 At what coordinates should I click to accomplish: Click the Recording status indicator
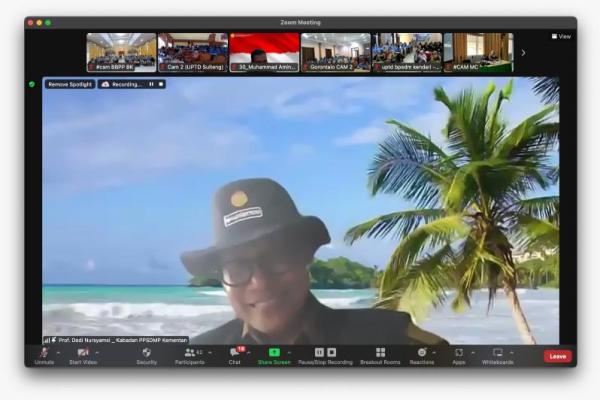[122, 84]
